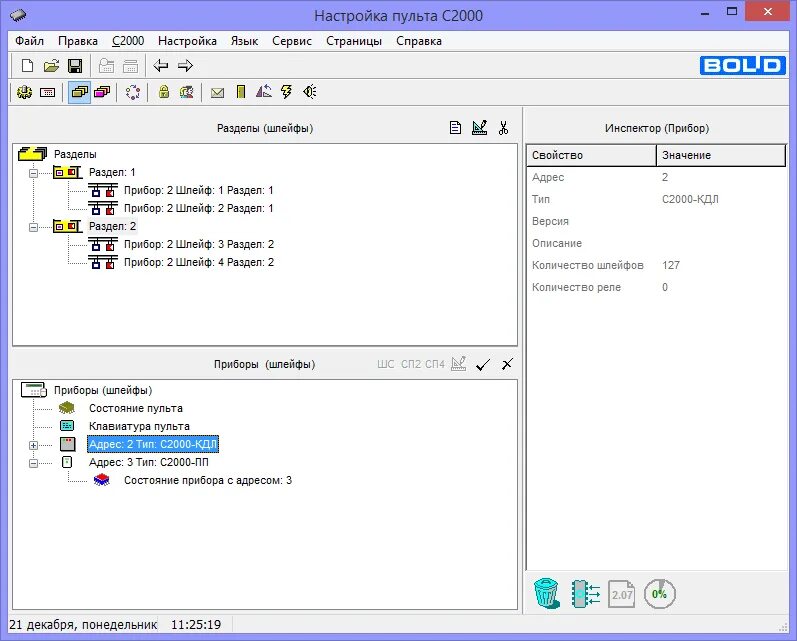797x641 pixels.
Task: Open the padlock passwords icon
Action: [x=164, y=92]
